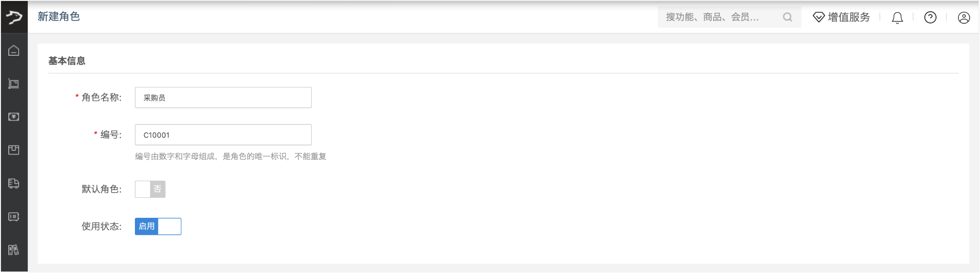The width and height of the screenshot is (980, 273).
Task: Toggle the 使用状态 启用 switch
Action: pyautogui.click(x=158, y=226)
